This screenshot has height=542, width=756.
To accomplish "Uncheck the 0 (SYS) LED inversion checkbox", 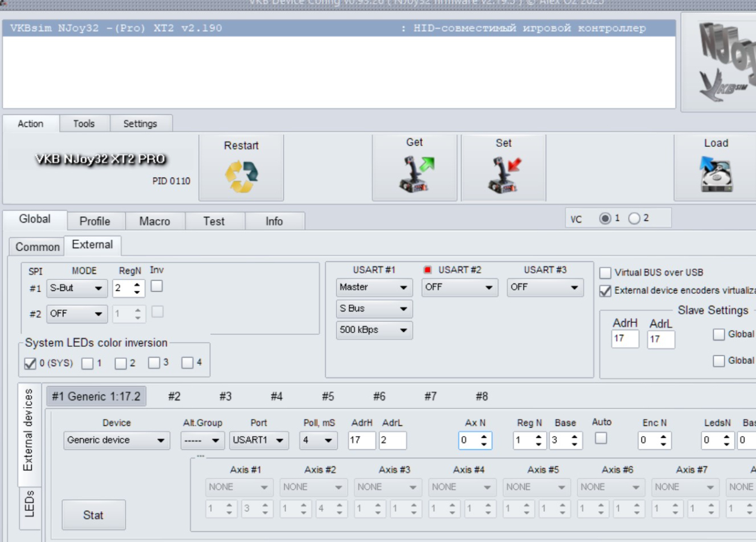I will pos(30,363).
